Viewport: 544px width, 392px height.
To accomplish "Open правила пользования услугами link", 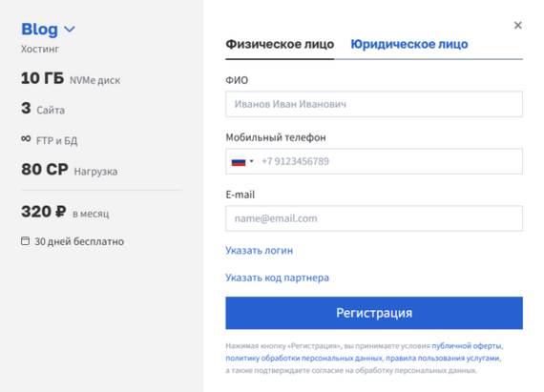I will tap(442, 358).
